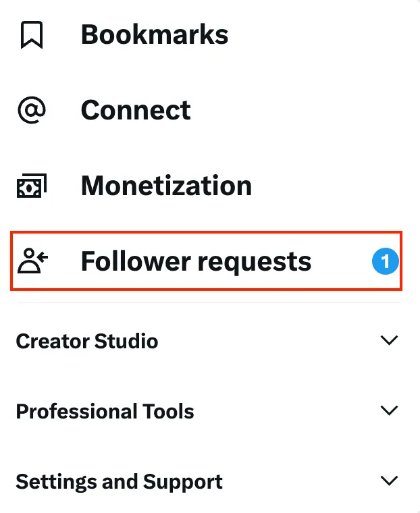Screen dimensions: 420x513
Task: Click the Settings and Support label
Action: (119, 482)
